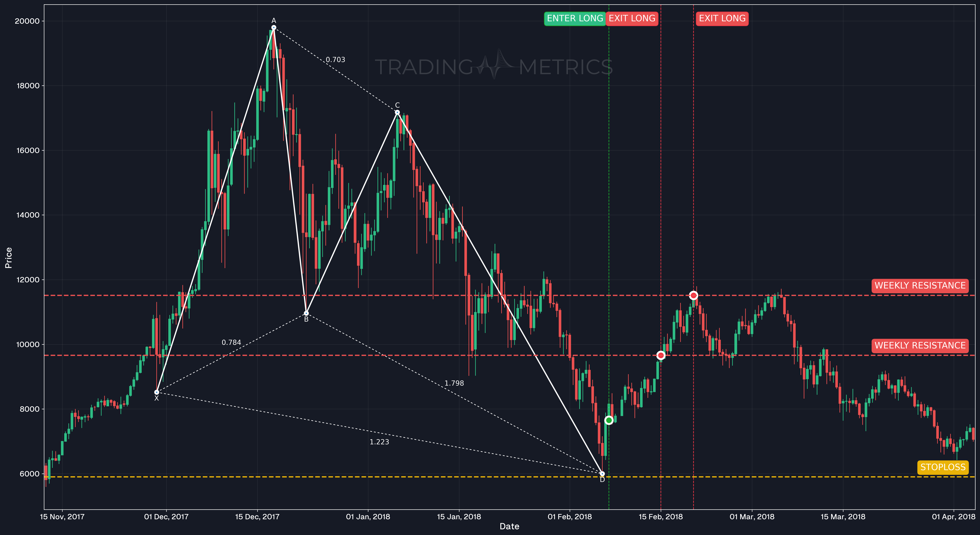This screenshot has width=980, height=535.
Task: Click the yellow STOPLOSS label
Action: 943,467
